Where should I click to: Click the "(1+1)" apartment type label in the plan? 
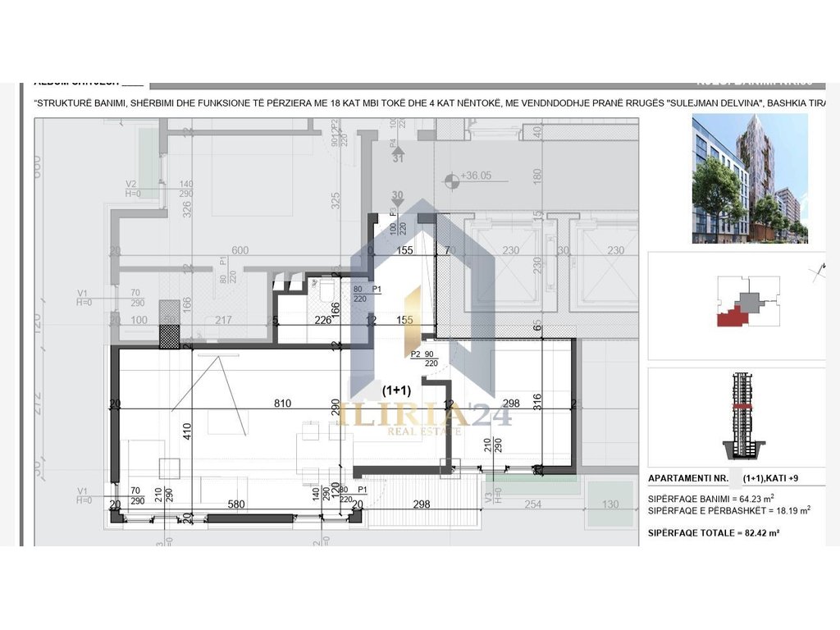(396, 390)
